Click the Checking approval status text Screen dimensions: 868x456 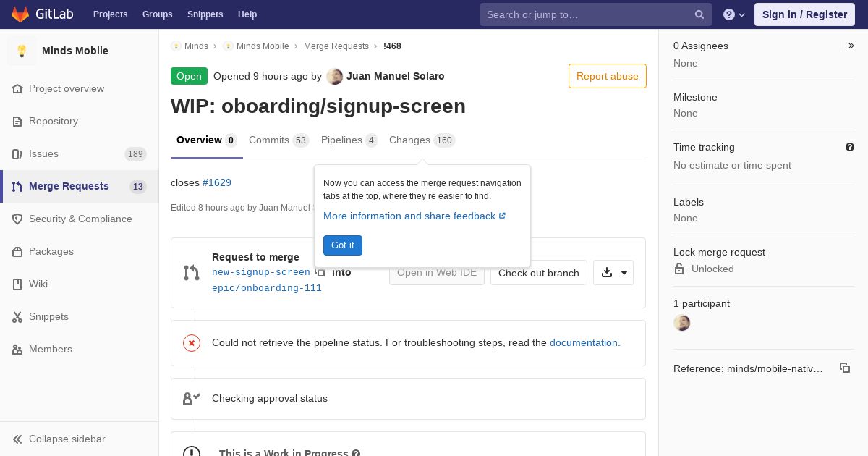(x=270, y=399)
